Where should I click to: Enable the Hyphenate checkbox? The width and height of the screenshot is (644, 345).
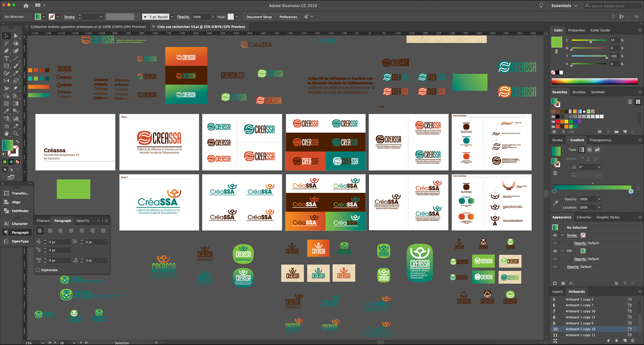[x=38, y=270]
